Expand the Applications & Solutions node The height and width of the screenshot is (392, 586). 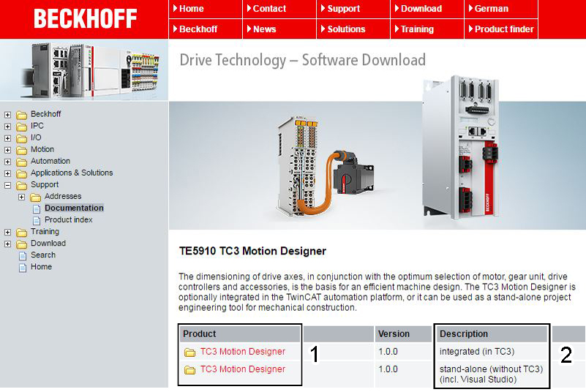coord(7,173)
